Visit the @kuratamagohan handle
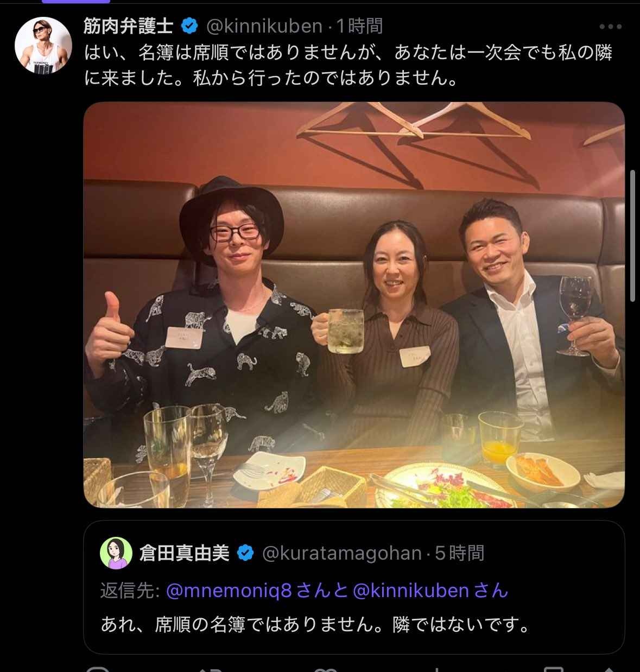 pyautogui.click(x=342, y=553)
